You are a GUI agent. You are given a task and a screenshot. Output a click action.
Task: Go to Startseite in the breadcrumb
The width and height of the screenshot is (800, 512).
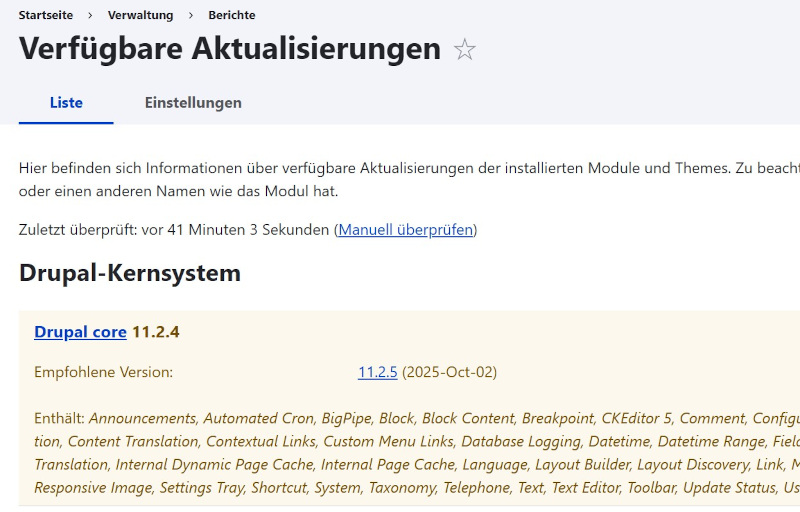pyautogui.click(x=45, y=15)
